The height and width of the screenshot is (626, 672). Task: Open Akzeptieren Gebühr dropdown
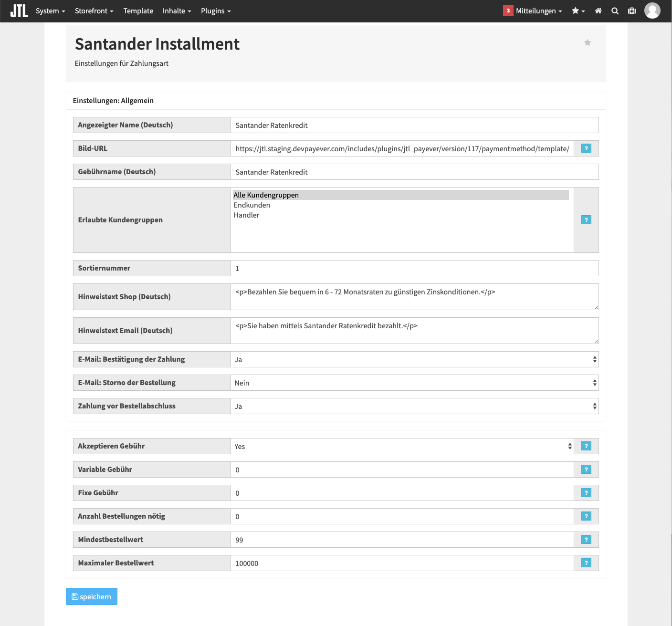coord(402,446)
